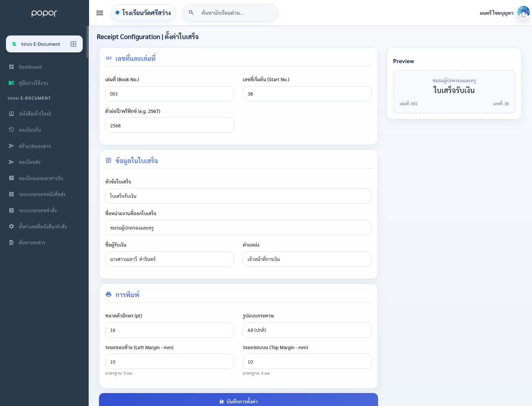Image resolution: width=532 pixels, height=406 pixels.
Task: Click user name มนตรี ไชยบุญทา
Action: point(496,13)
